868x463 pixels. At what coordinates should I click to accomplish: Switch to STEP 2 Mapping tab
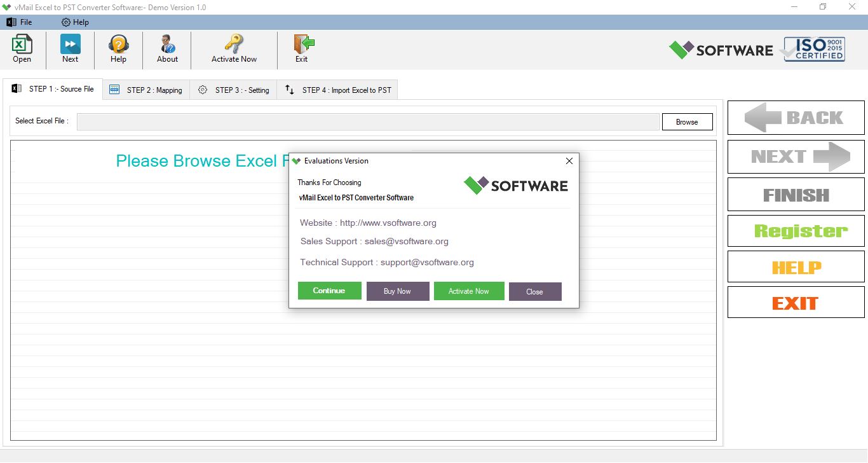pos(146,90)
